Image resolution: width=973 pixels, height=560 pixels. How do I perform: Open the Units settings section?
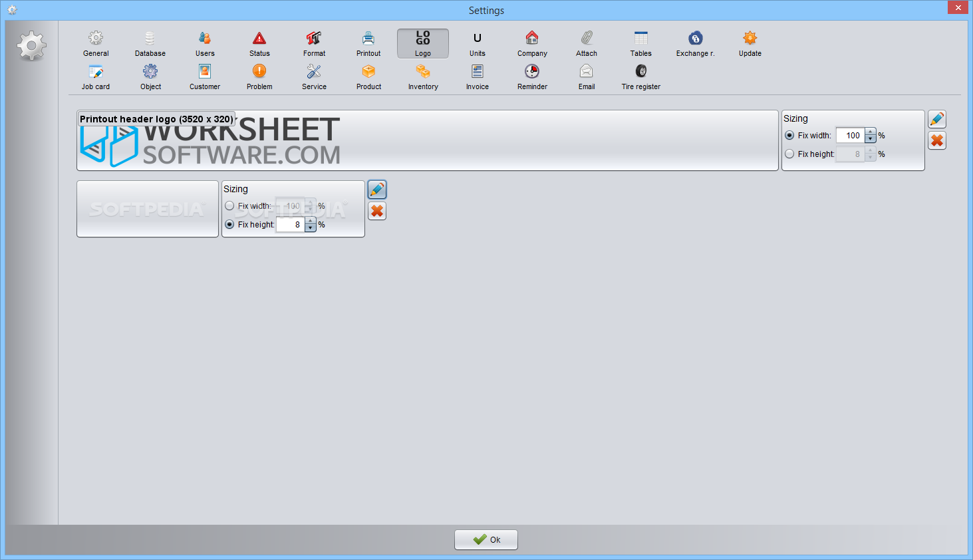[x=478, y=44]
